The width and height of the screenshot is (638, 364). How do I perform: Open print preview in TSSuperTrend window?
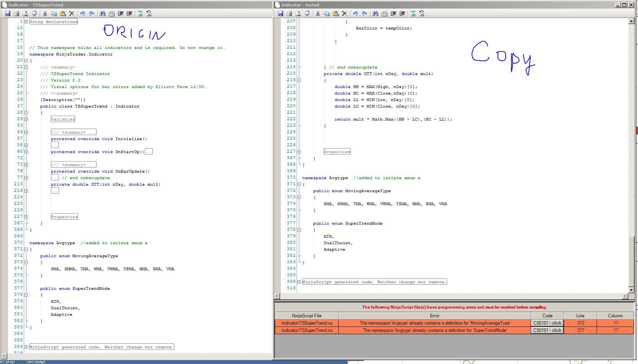(25, 13)
